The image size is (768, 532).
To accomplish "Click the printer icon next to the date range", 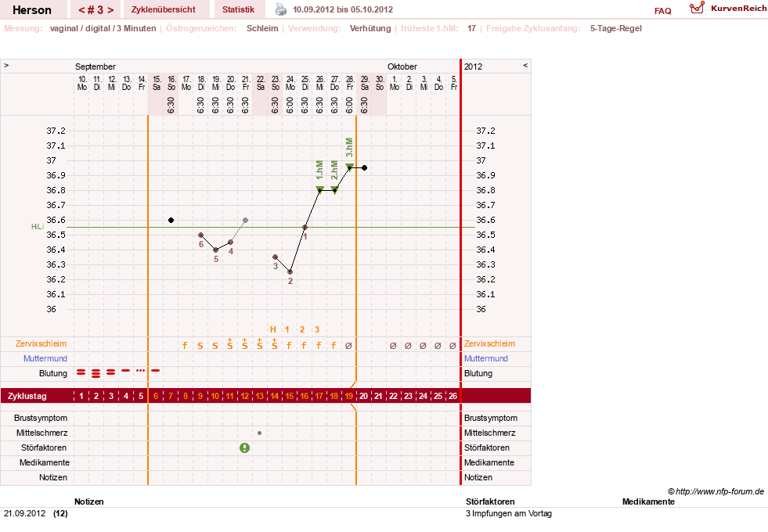I will pos(280,9).
